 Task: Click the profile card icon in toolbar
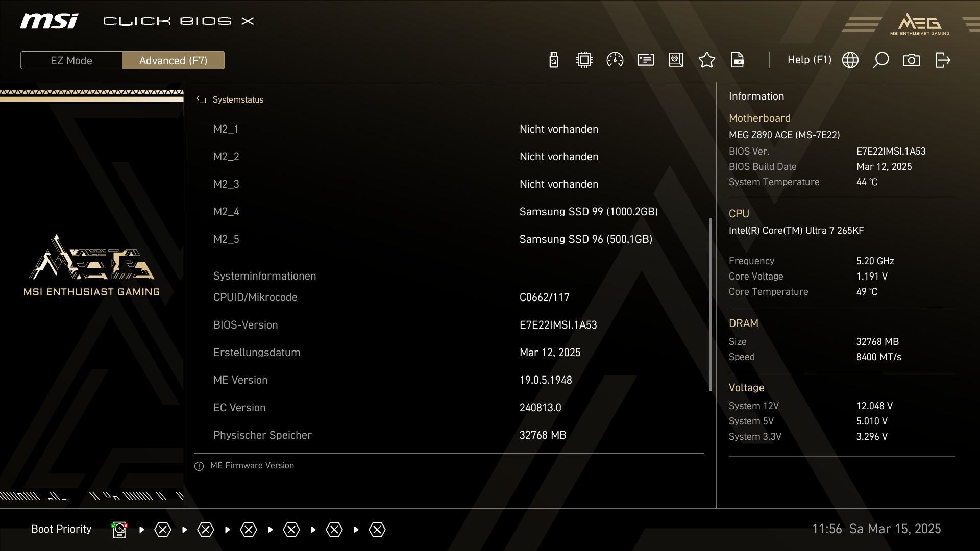point(646,60)
